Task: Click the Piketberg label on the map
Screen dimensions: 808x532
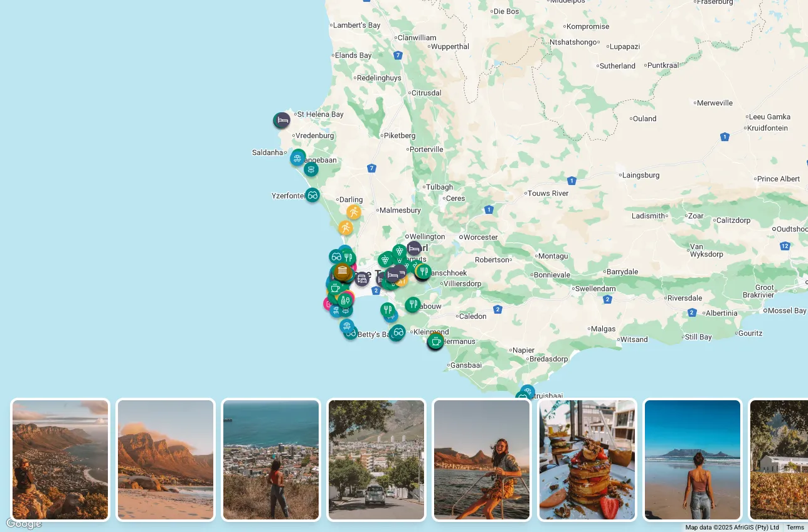Action: tap(400, 135)
